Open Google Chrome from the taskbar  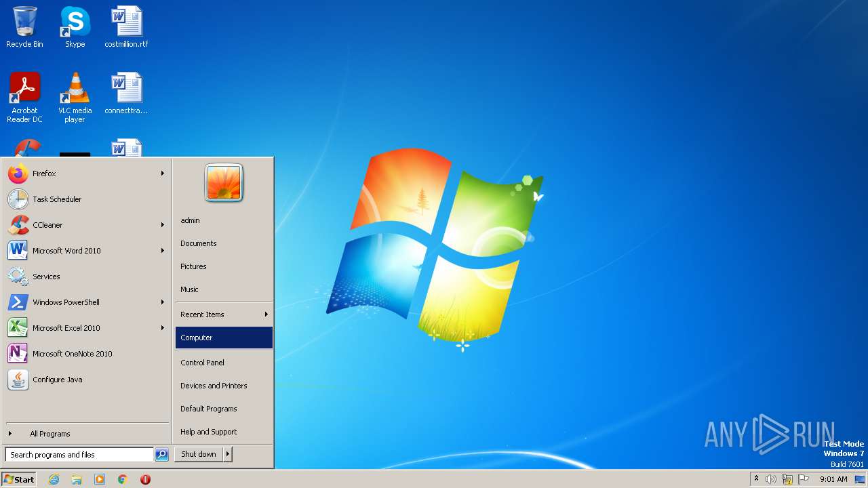123,479
